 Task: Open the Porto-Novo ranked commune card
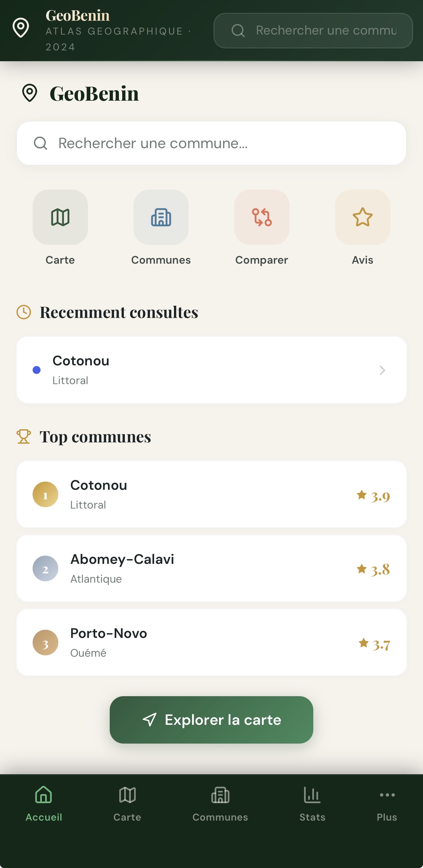[x=211, y=643]
